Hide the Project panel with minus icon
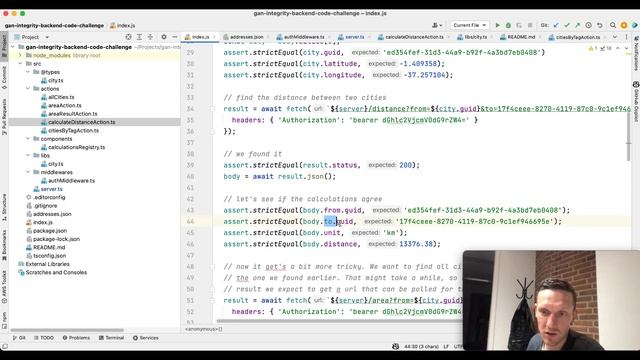The height and width of the screenshot is (360, 640). click(175, 37)
